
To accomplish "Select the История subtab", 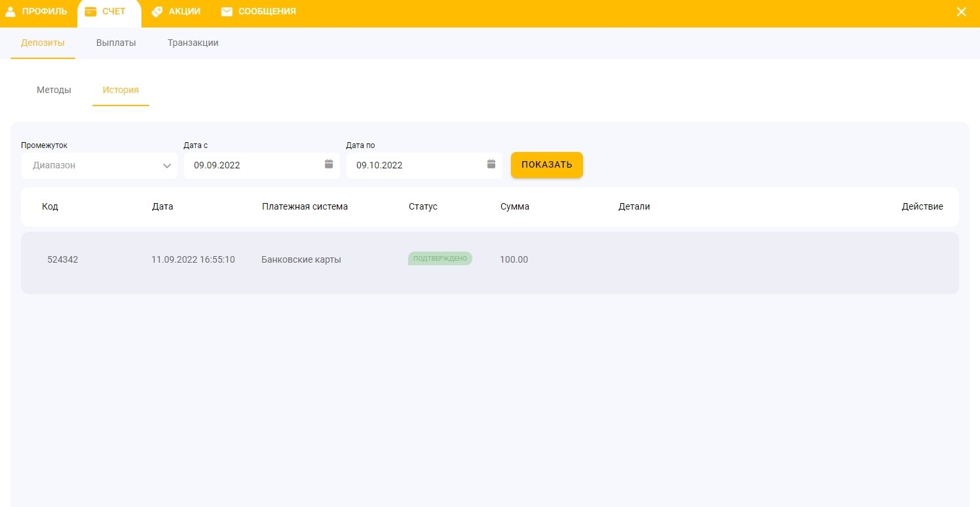I will [x=121, y=90].
